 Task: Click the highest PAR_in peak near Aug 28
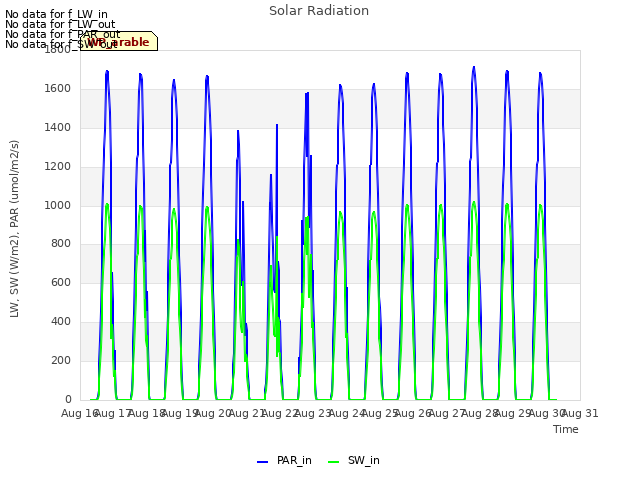click(474, 67)
